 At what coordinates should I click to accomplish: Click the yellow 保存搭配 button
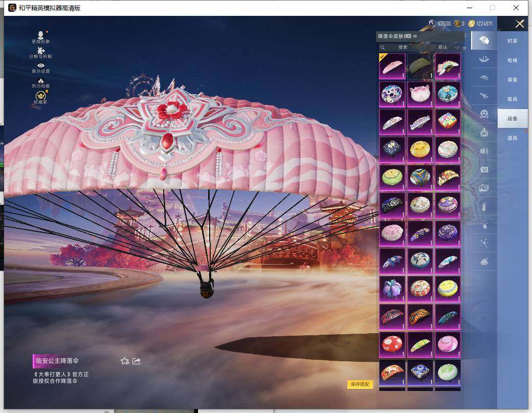point(360,384)
